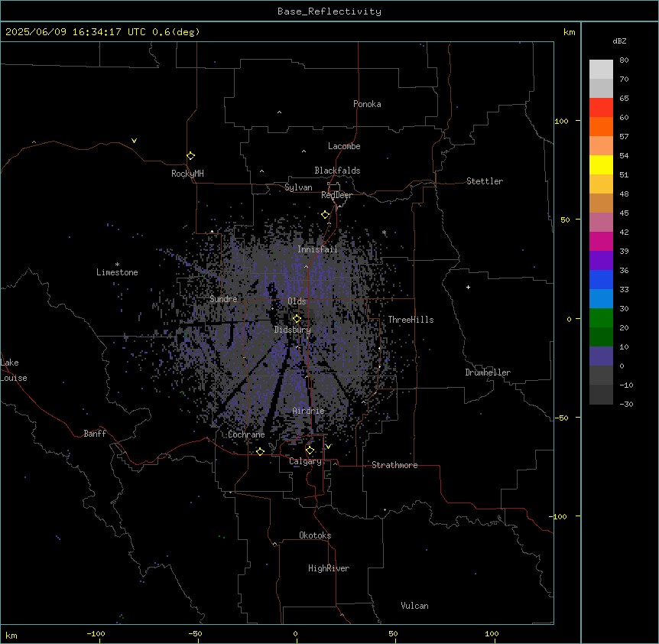Click the Limestone label

point(117,272)
